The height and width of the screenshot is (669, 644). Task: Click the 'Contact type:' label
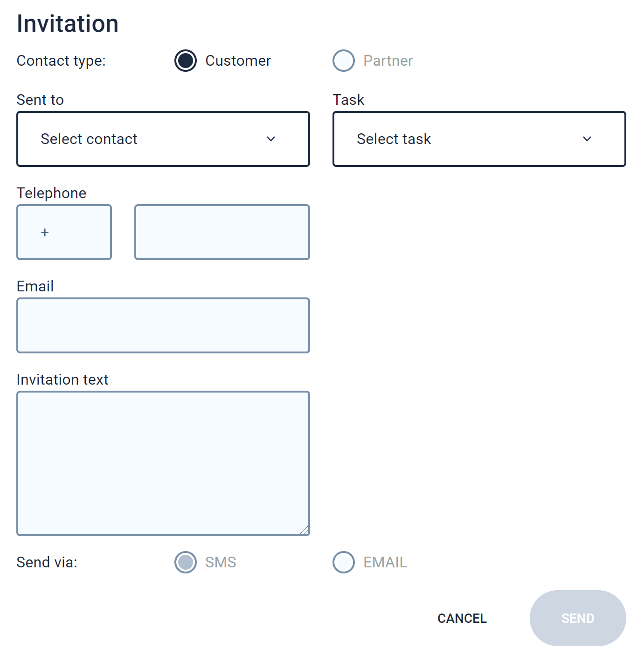point(61,61)
